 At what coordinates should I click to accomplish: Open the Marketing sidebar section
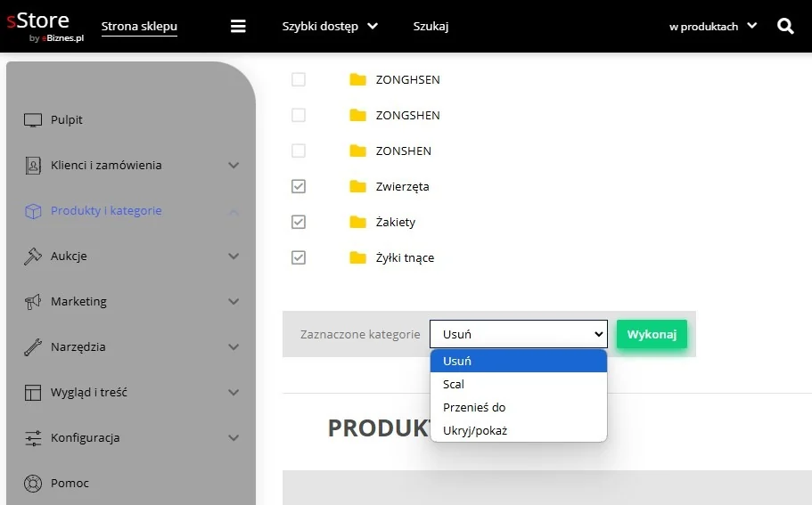[78, 302]
